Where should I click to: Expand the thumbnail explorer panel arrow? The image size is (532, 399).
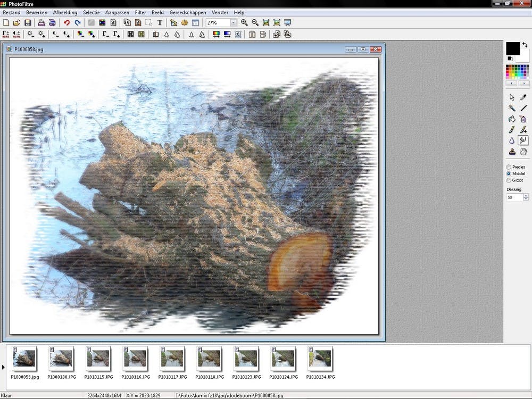pos(3,367)
